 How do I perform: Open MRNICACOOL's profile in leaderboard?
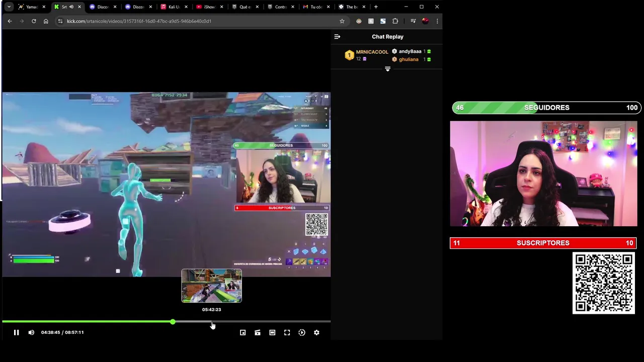point(372,52)
